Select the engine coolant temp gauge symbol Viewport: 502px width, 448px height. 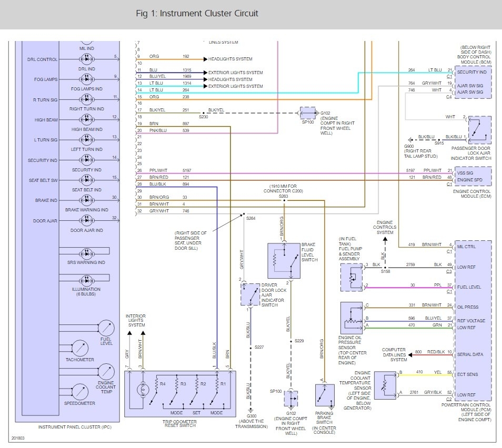[x=106, y=372]
